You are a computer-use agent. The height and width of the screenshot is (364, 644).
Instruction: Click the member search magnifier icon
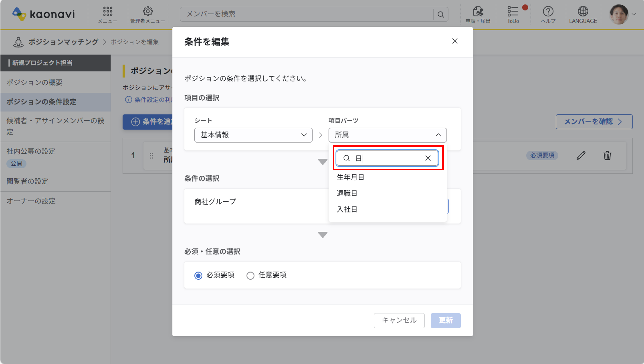[441, 15]
